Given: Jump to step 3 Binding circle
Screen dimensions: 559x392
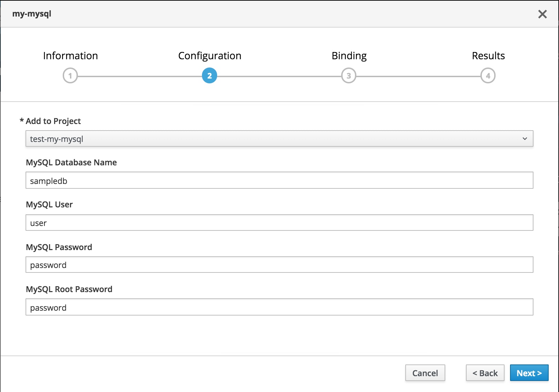Looking at the screenshot, I should 349,76.
